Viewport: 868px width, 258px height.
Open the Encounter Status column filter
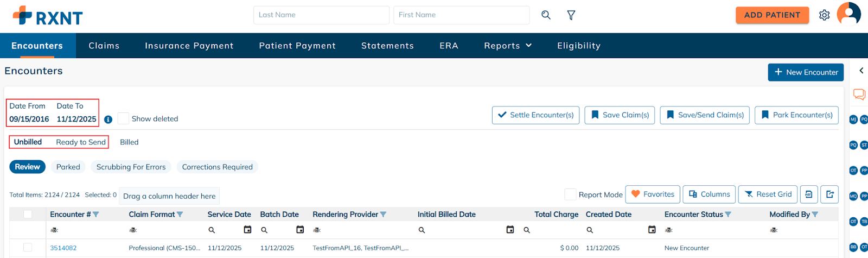[x=728, y=215]
